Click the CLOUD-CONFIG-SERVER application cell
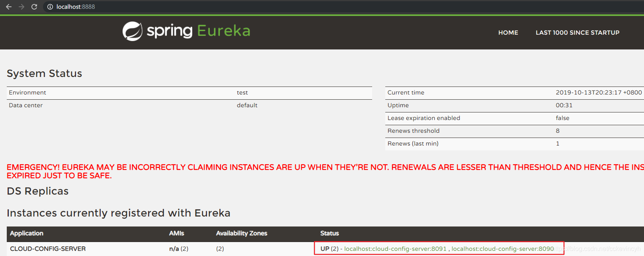The height and width of the screenshot is (256, 644). coord(48,249)
